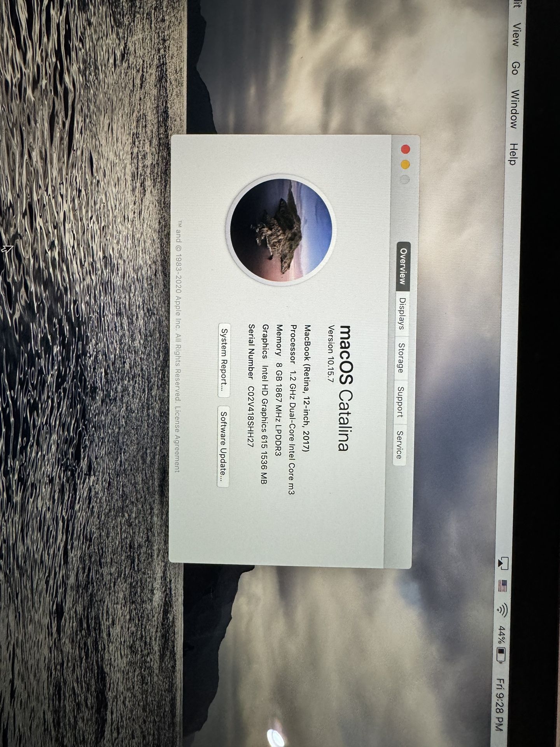Click the 44% battery indicator
This screenshot has width=560, height=747.
pyautogui.click(x=501, y=644)
